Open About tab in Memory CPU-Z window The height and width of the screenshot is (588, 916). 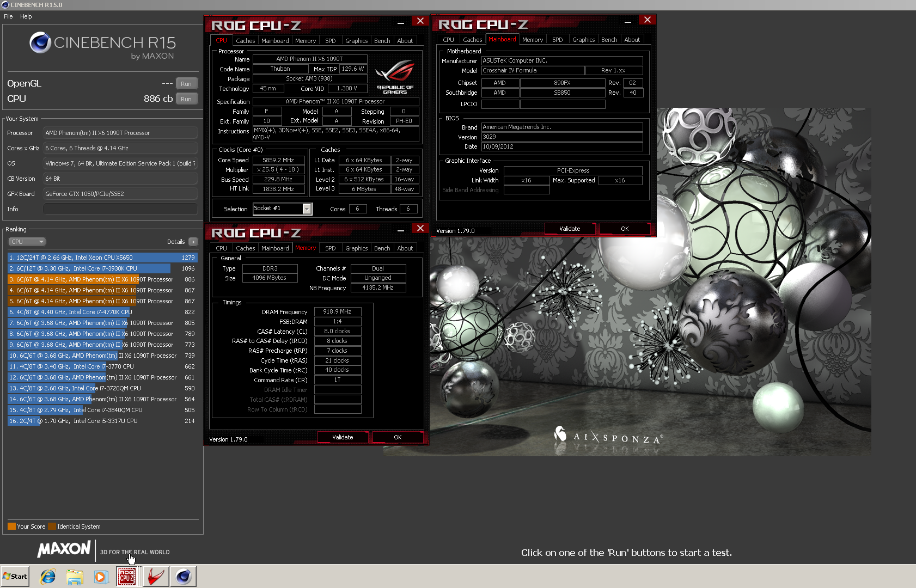[405, 248]
